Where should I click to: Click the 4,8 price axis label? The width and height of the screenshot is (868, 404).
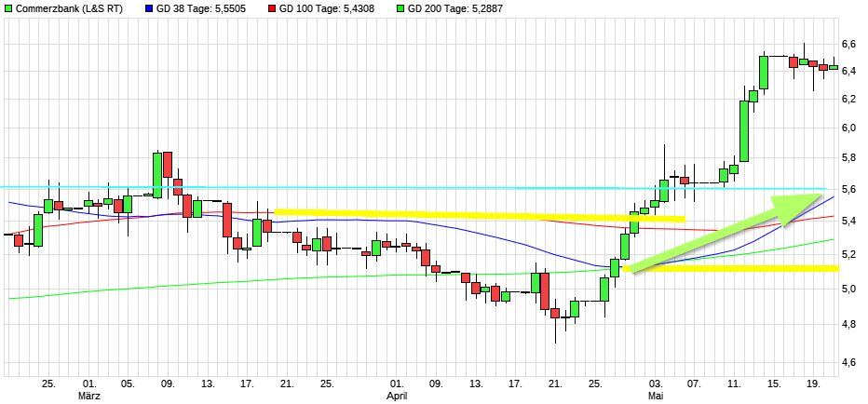click(850, 325)
